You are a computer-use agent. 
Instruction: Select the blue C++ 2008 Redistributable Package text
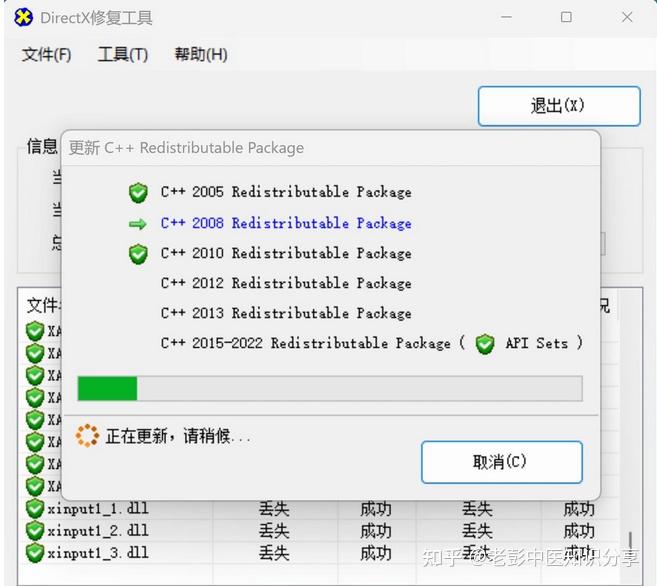pos(286,223)
